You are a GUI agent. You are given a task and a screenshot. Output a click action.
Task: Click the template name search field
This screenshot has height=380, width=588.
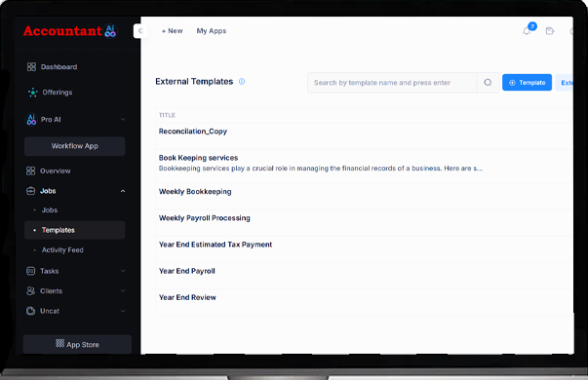[x=392, y=83]
